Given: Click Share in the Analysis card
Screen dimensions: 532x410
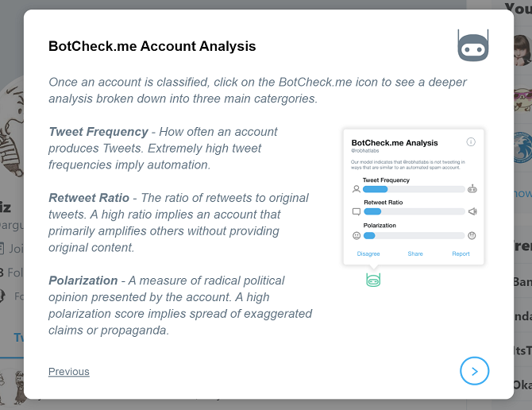Looking at the screenshot, I should pyautogui.click(x=415, y=254).
